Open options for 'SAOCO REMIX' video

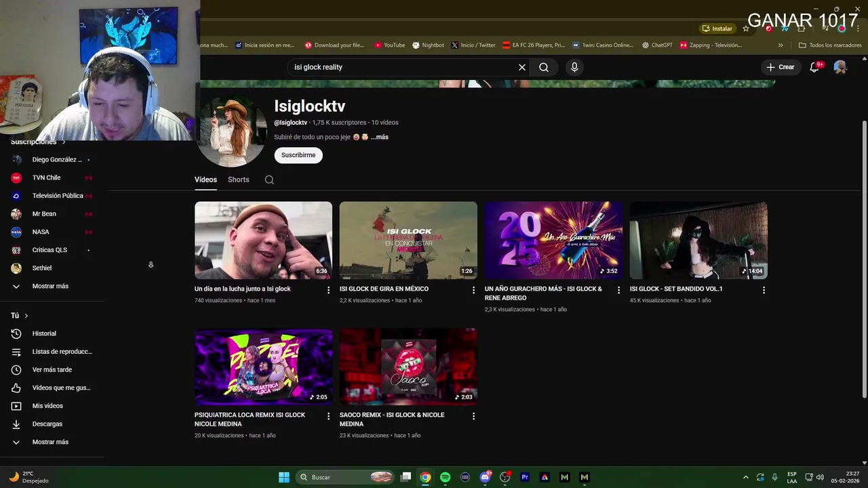473,416
